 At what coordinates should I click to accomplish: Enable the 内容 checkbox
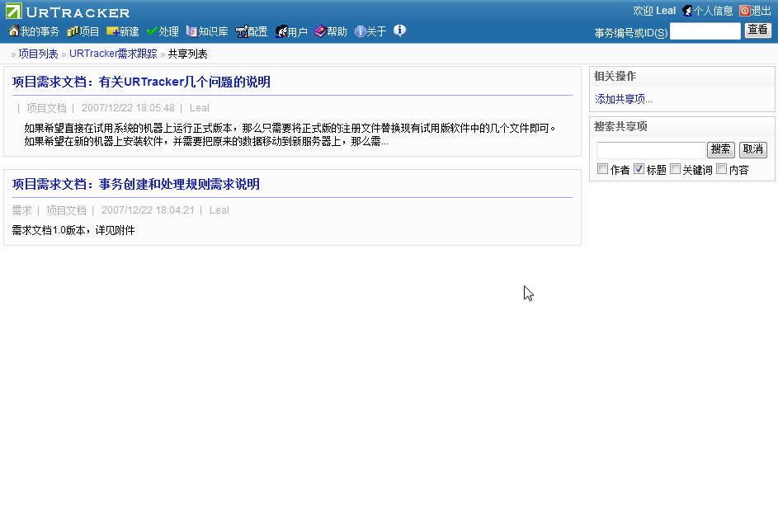pos(722,169)
